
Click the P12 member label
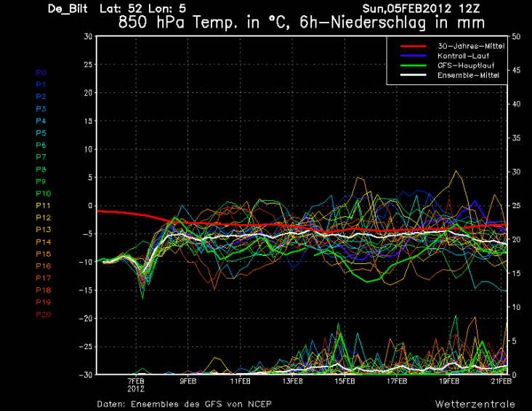point(44,218)
